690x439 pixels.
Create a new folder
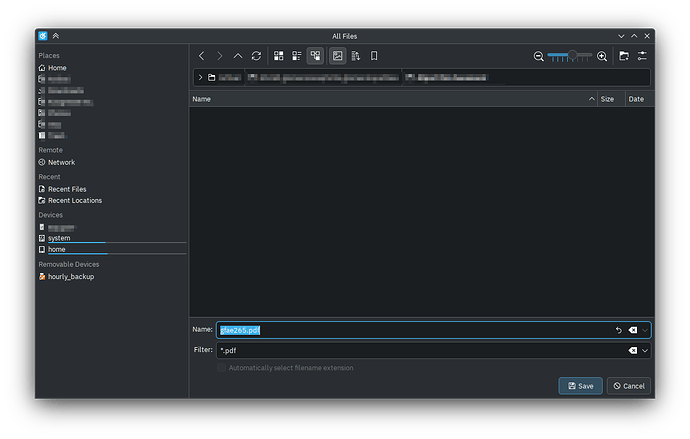tap(624, 56)
